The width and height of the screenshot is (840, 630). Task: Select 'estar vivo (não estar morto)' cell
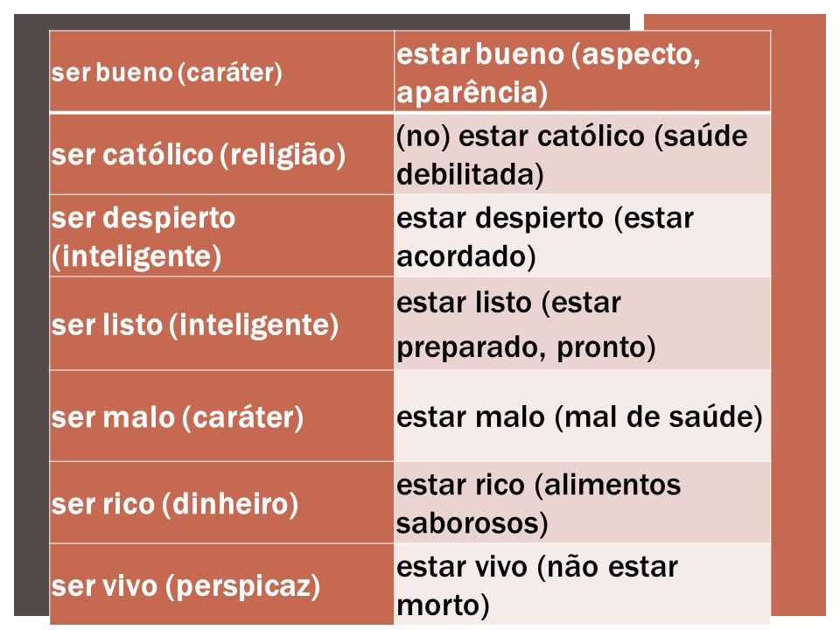coord(583,584)
